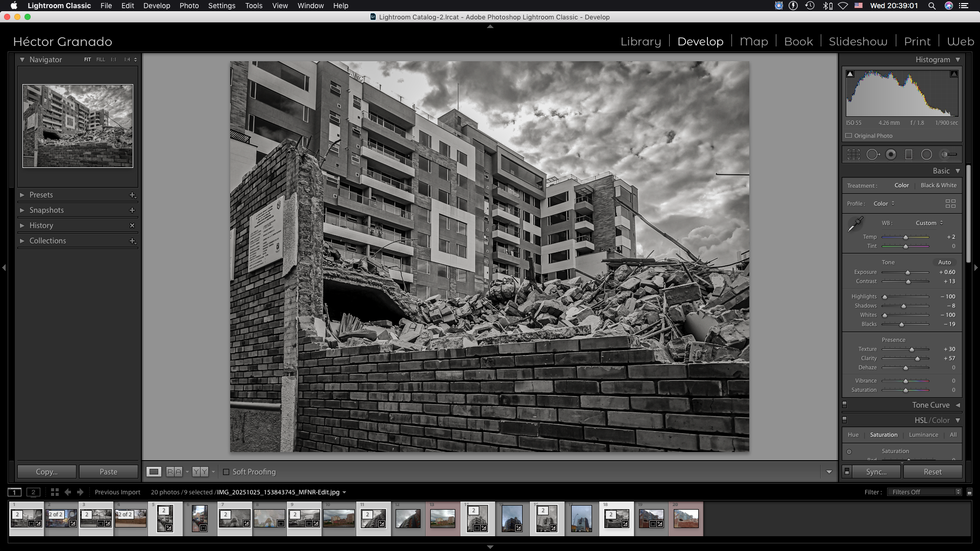Pick the White Balance eyedropper
The width and height of the screenshot is (980, 551).
tap(855, 224)
